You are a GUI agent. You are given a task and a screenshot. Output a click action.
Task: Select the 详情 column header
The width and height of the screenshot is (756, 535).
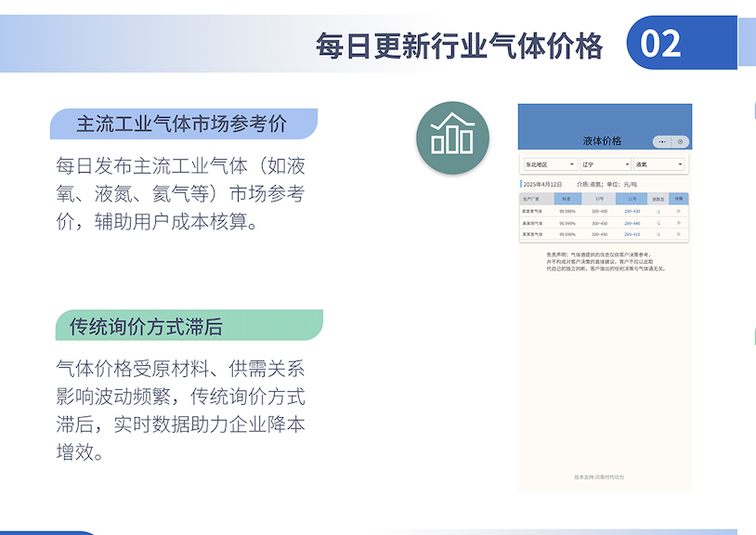(678, 199)
